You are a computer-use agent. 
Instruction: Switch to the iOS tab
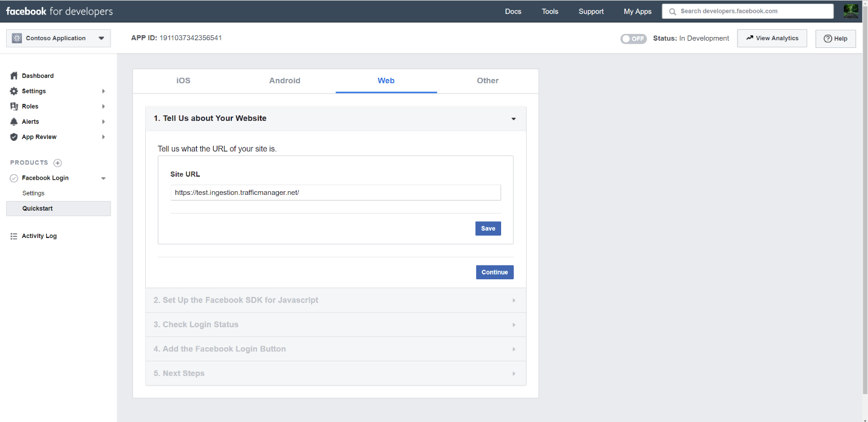(183, 81)
